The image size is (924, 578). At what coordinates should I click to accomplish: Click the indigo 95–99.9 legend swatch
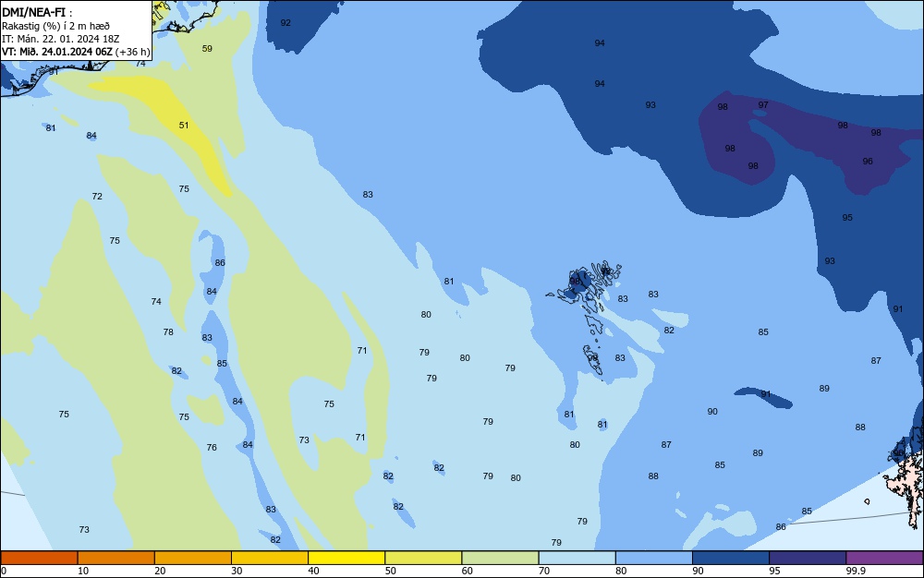click(x=808, y=558)
